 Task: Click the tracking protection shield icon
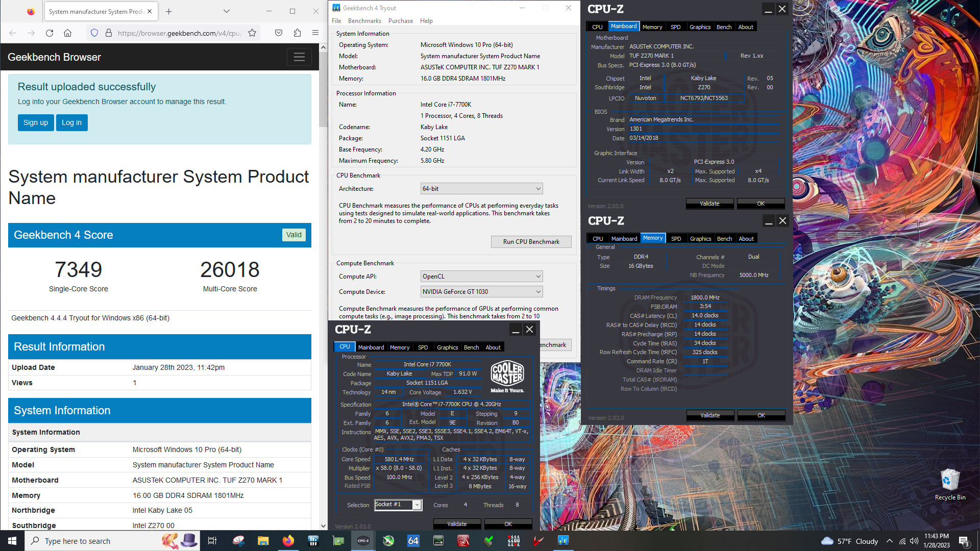[94, 33]
